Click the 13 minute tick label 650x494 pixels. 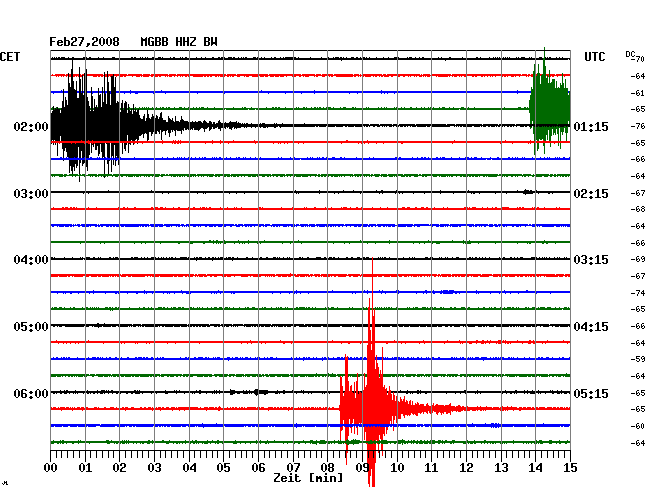click(501, 468)
